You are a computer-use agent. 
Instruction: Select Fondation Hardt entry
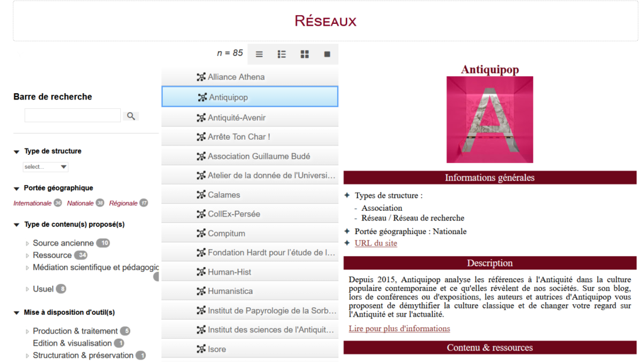[x=250, y=252]
